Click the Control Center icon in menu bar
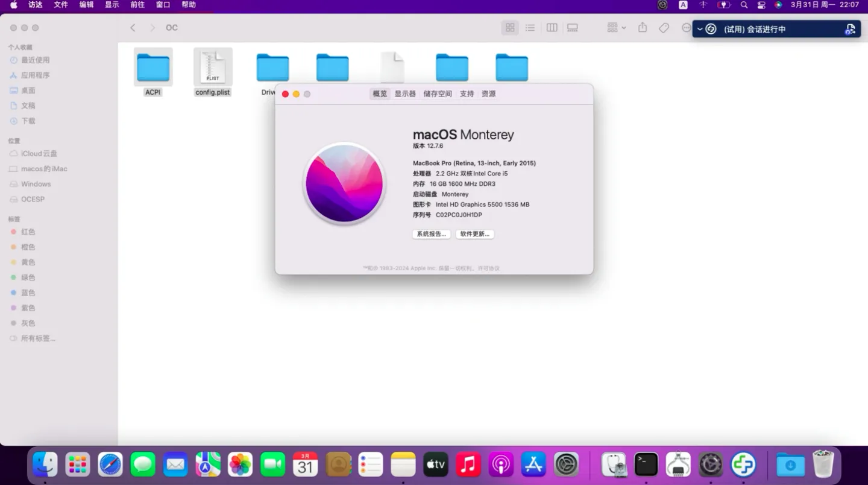This screenshot has height=485, width=868. tap(761, 5)
